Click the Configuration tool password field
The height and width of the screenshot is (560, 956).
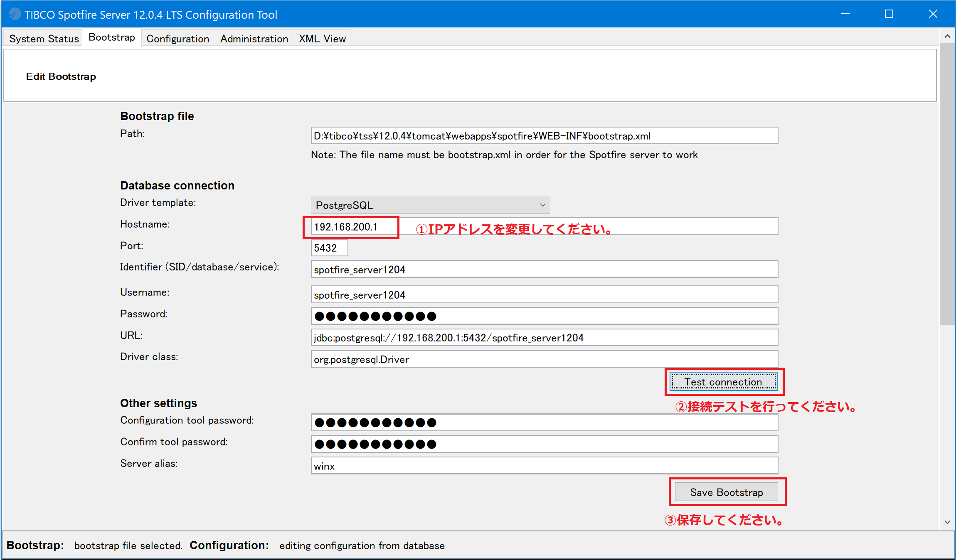click(545, 422)
